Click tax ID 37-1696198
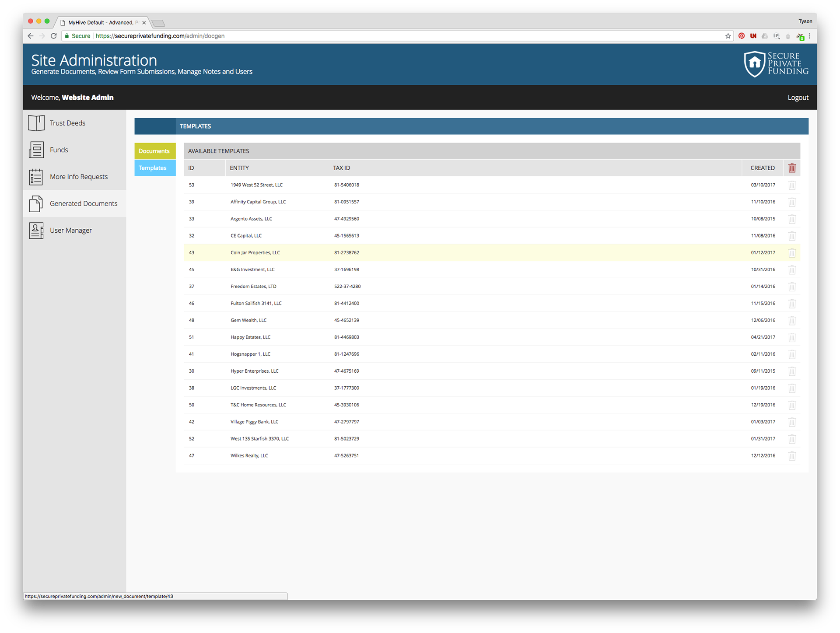 point(346,269)
